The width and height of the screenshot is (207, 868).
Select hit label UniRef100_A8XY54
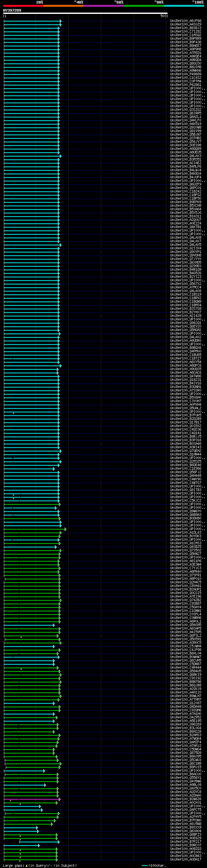click(x=186, y=362)
